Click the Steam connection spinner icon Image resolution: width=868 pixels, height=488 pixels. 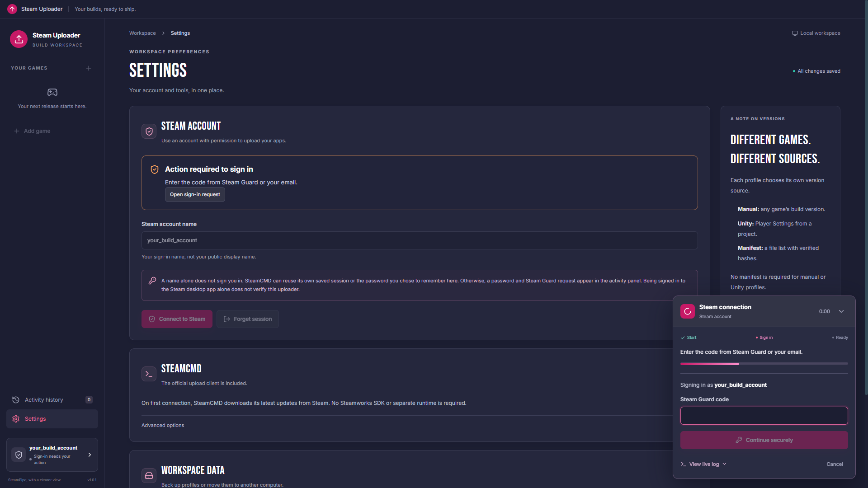pos(688,311)
